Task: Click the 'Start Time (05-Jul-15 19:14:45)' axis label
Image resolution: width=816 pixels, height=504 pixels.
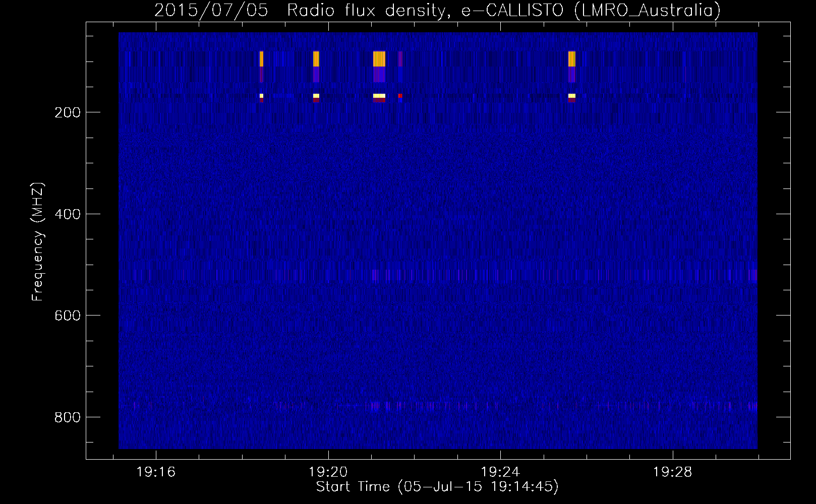Action: pos(437,487)
